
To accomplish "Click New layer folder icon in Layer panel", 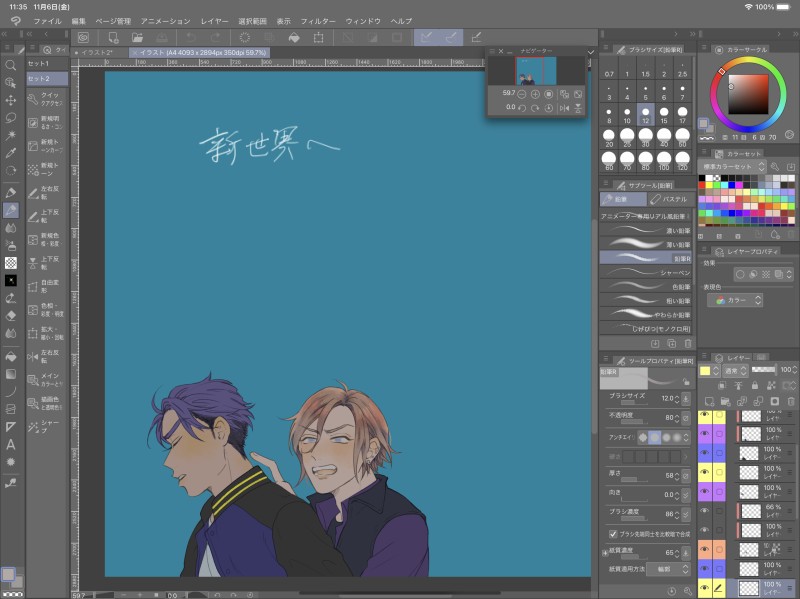I will (726, 402).
